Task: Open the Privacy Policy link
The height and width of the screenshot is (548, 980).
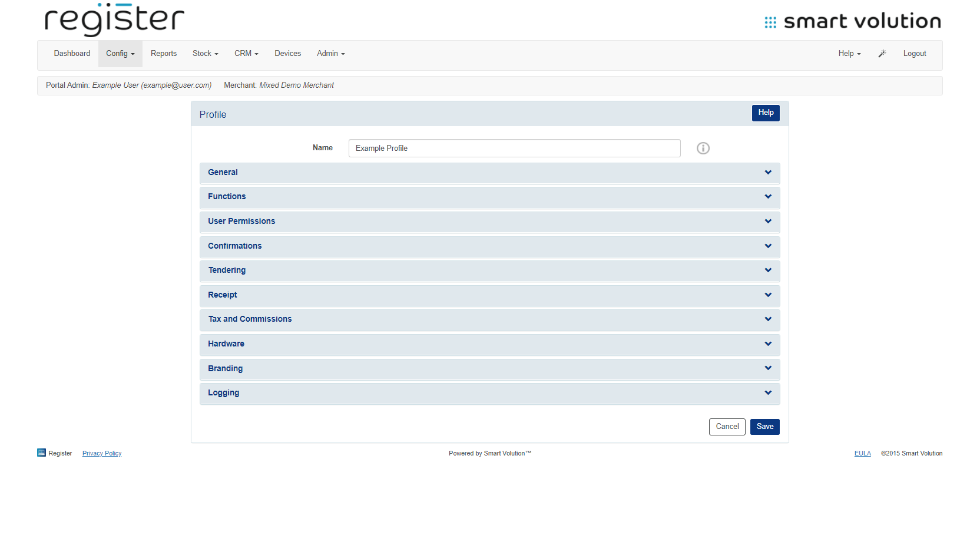Action: click(x=102, y=454)
